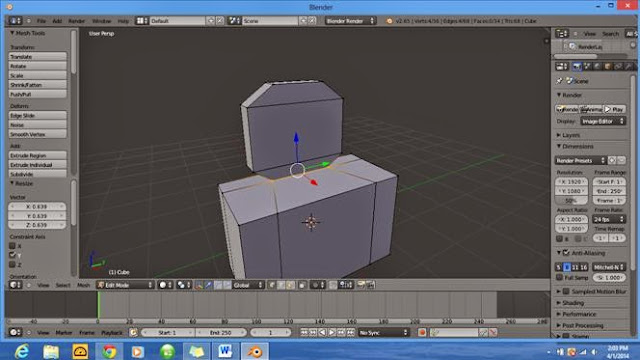The height and width of the screenshot is (360, 640).
Task: Enable the Z constraint axis checkbox
Action: [12, 264]
